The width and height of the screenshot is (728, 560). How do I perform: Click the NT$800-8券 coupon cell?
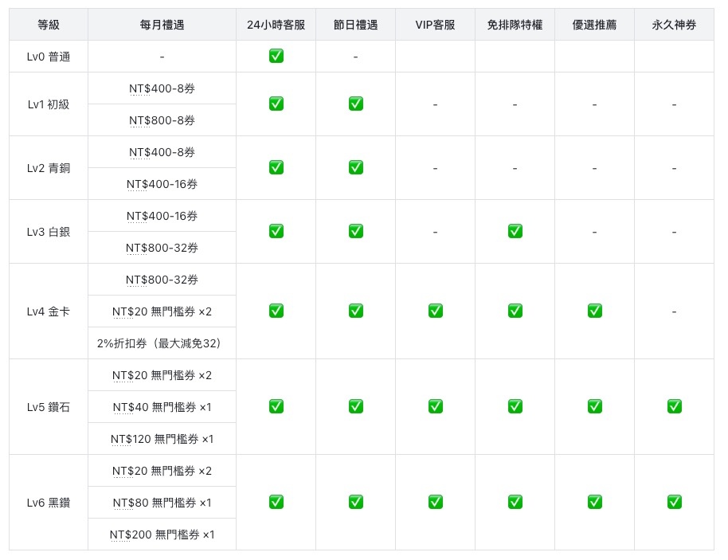(x=162, y=120)
